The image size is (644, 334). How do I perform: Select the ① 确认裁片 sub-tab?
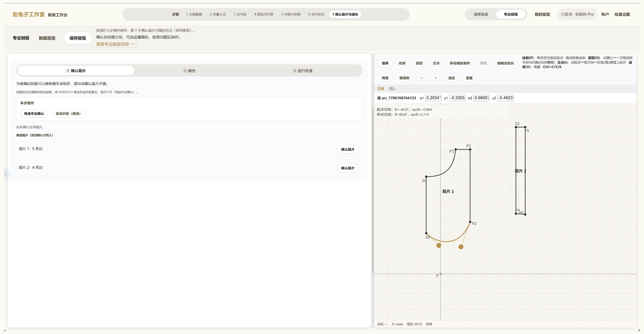point(76,71)
